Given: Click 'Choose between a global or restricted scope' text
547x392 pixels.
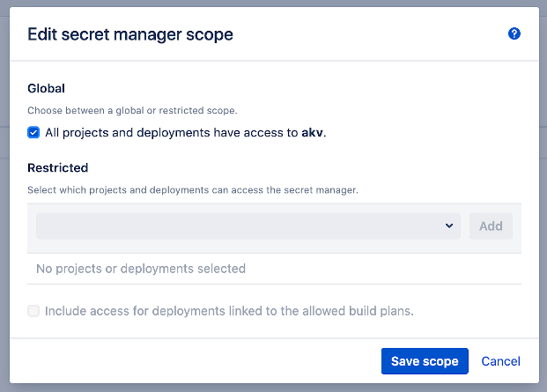Looking at the screenshot, I should 132,111.
